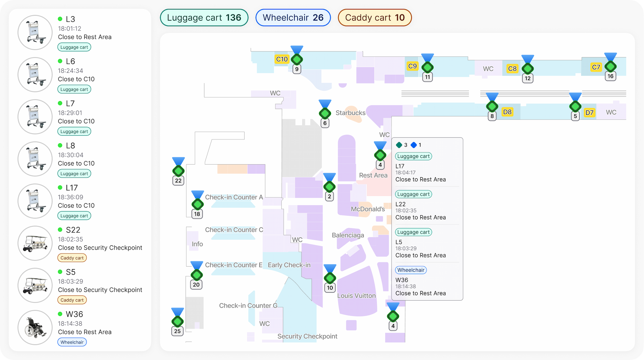Select the marker numbered 22 on map
The image size is (644, 360).
178,171
